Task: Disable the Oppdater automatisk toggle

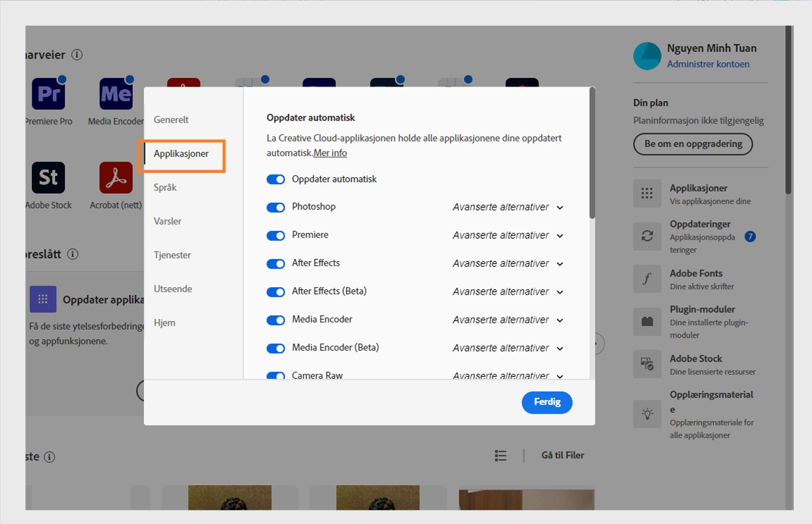Action: click(x=276, y=179)
